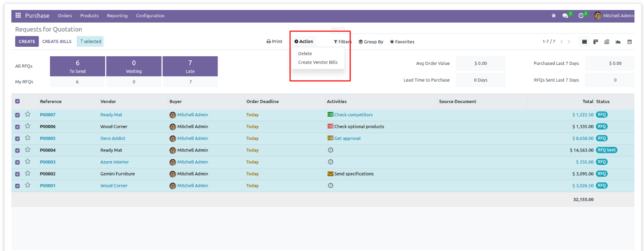Click the Late RFQs count tile

(x=190, y=66)
